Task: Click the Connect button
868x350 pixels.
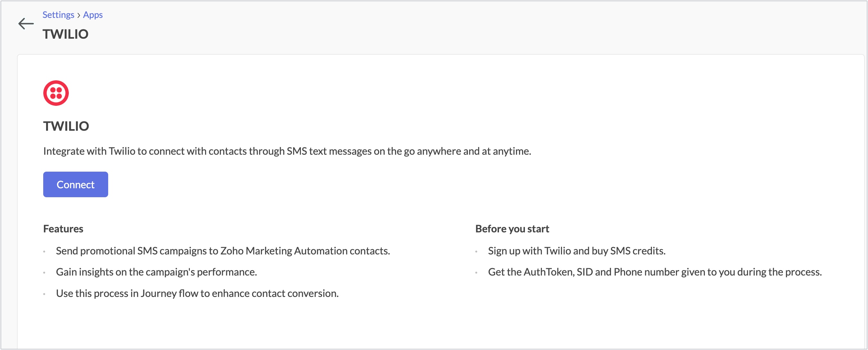Action: coord(76,184)
